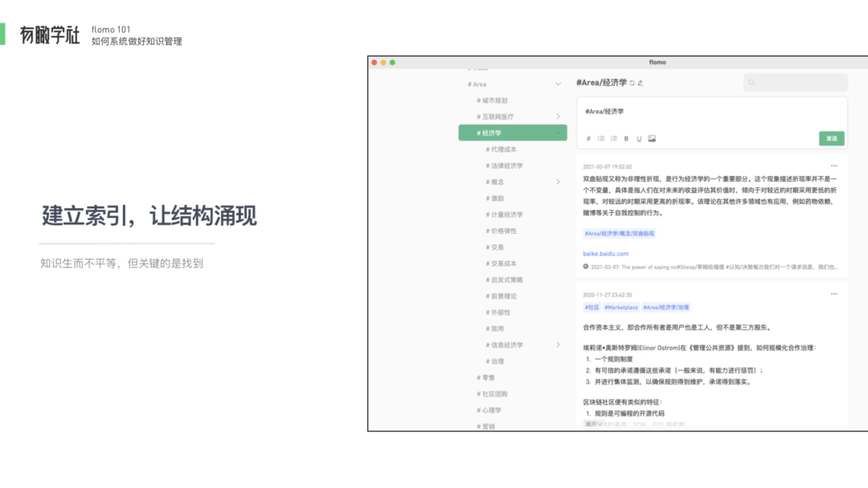The image size is (868, 488).
Task: Open the #Area/经济学/治理 tag link
Action: (x=666, y=307)
